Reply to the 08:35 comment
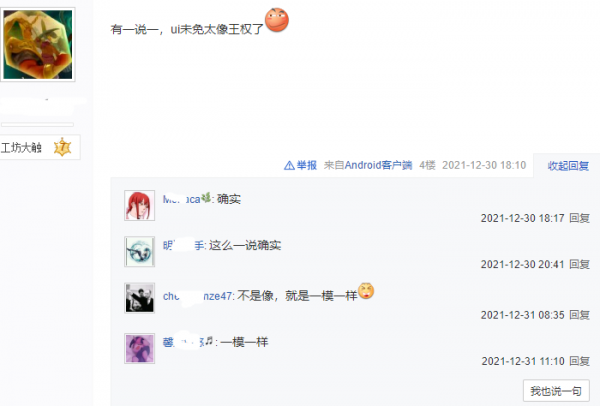This screenshot has width=600, height=406. tap(579, 315)
